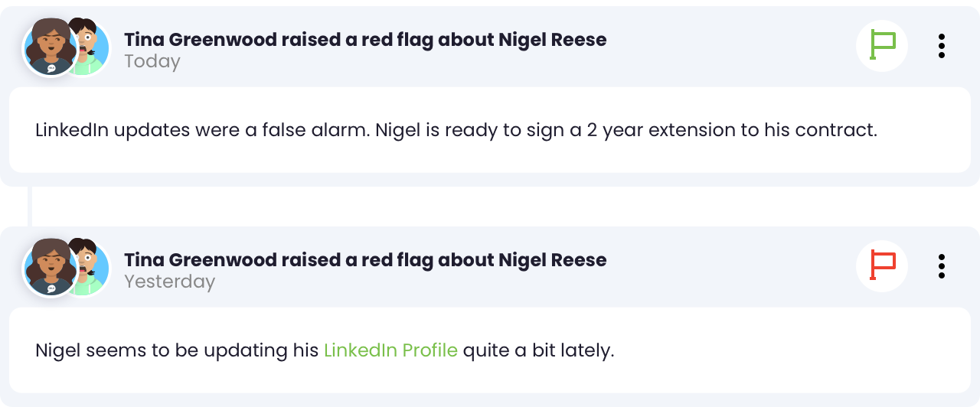Click the chat badge on Tina's avatar yesterday
Image resolution: width=980 pixels, height=407 pixels.
(51, 288)
